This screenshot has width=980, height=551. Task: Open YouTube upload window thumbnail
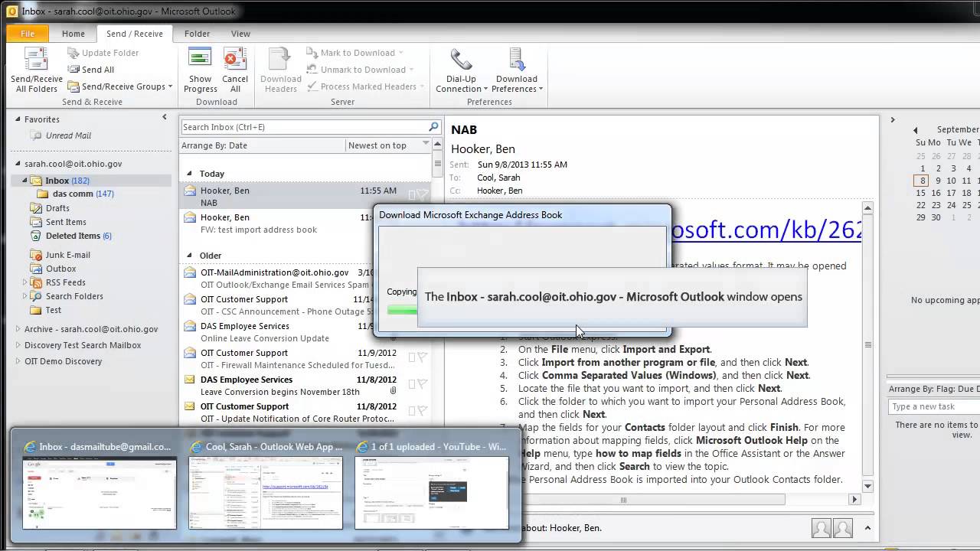point(432,487)
